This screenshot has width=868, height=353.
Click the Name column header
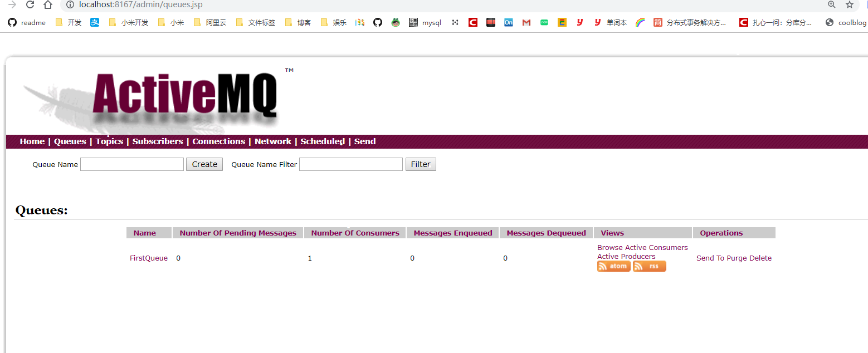pos(145,233)
